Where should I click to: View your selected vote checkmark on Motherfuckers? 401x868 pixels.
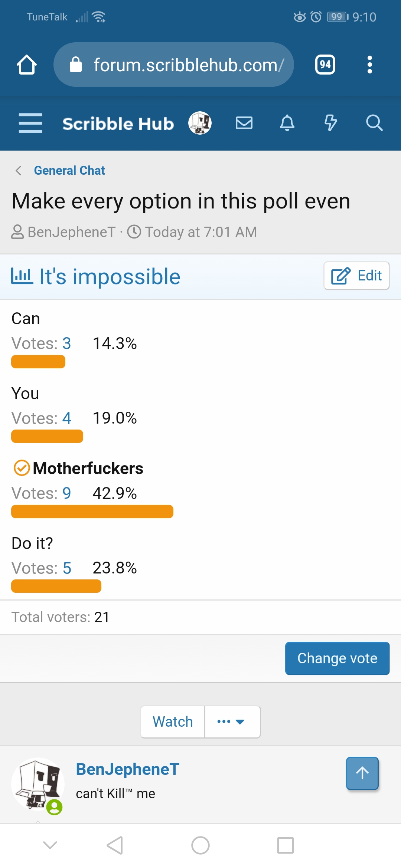pos(21,468)
